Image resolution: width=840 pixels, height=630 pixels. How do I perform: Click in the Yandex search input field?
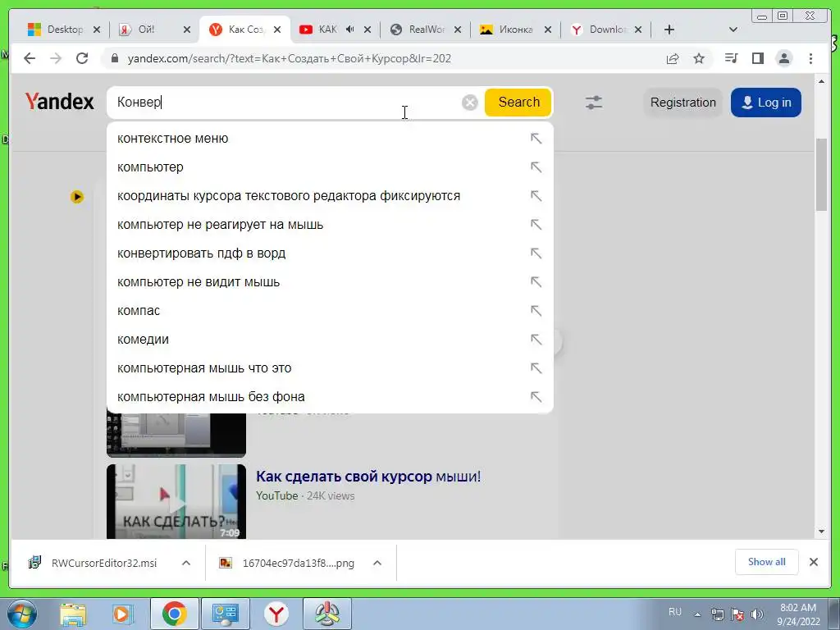(284, 103)
